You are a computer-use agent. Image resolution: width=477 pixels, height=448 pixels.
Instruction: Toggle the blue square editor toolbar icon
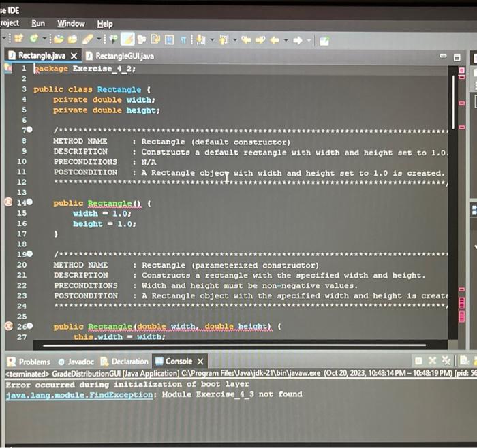pos(170,39)
